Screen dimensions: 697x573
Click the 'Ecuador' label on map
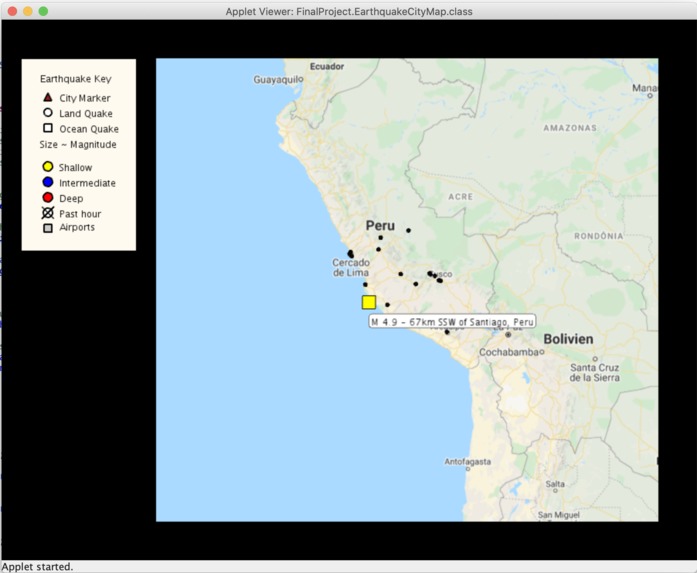click(327, 66)
